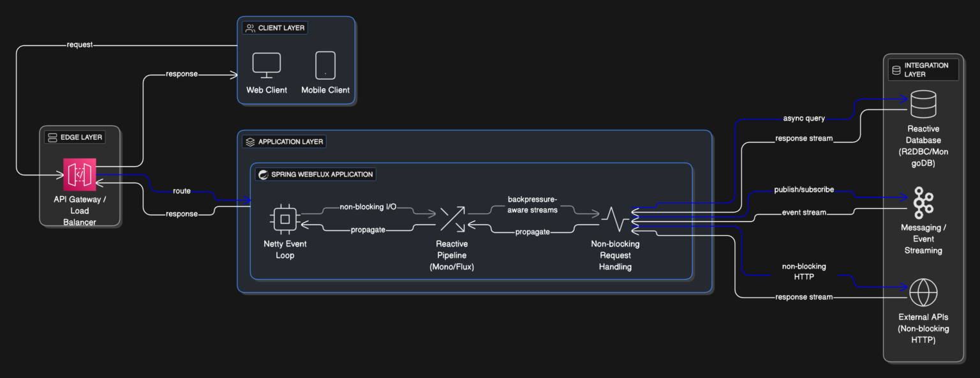This screenshot has width=980, height=378.
Task: Click the Reactive Database cylinder icon
Action: [x=923, y=105]
